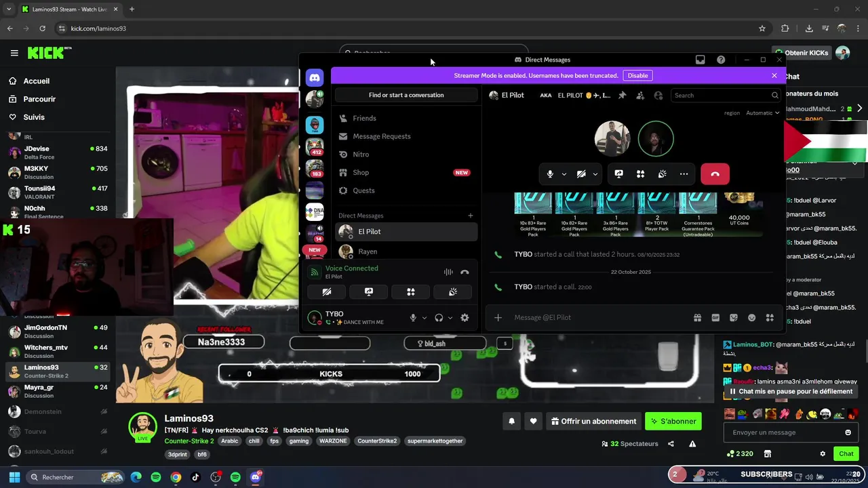Open Discord home via the logo icon
This screenshot has width=868, height=488.
pos(315,78)
